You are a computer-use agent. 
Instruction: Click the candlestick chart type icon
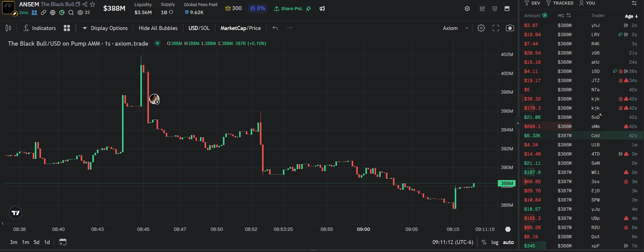(x=9, y=28)
